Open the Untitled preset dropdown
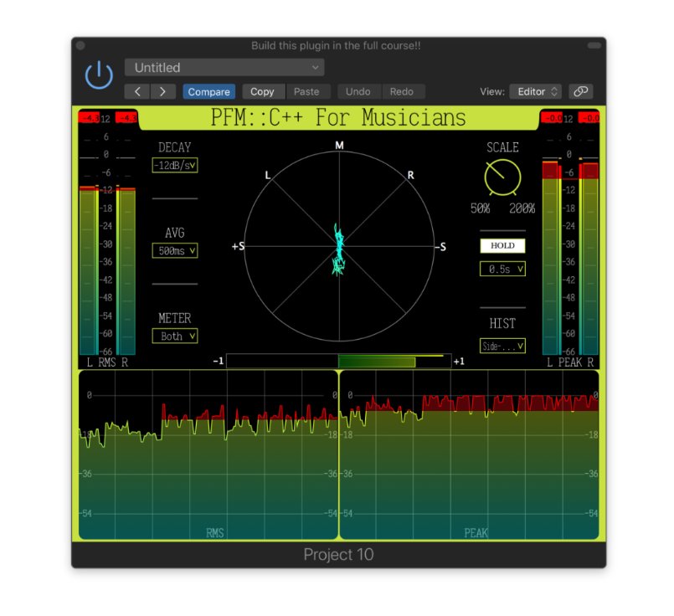 [224, 68]
